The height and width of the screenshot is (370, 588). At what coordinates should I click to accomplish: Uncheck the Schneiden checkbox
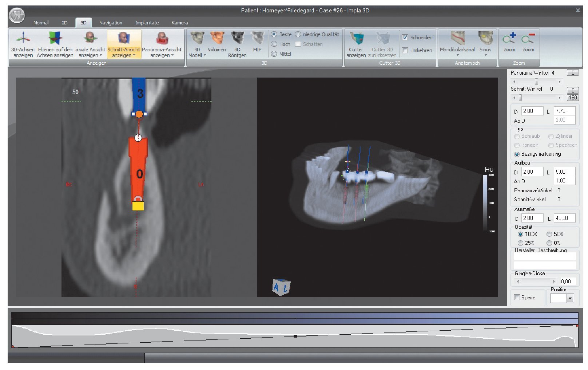[405, 38]
